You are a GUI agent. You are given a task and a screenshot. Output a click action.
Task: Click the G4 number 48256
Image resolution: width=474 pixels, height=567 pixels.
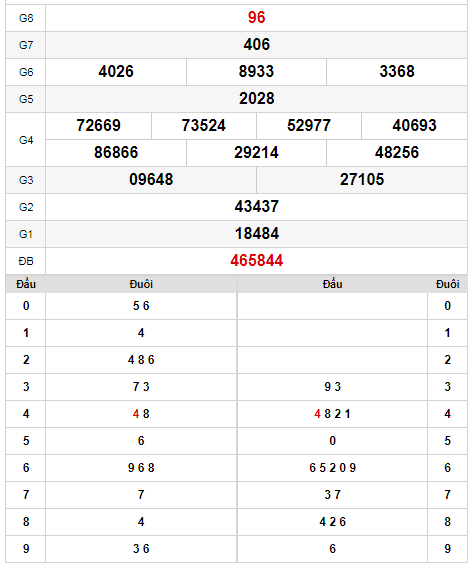tap(397, 153)
